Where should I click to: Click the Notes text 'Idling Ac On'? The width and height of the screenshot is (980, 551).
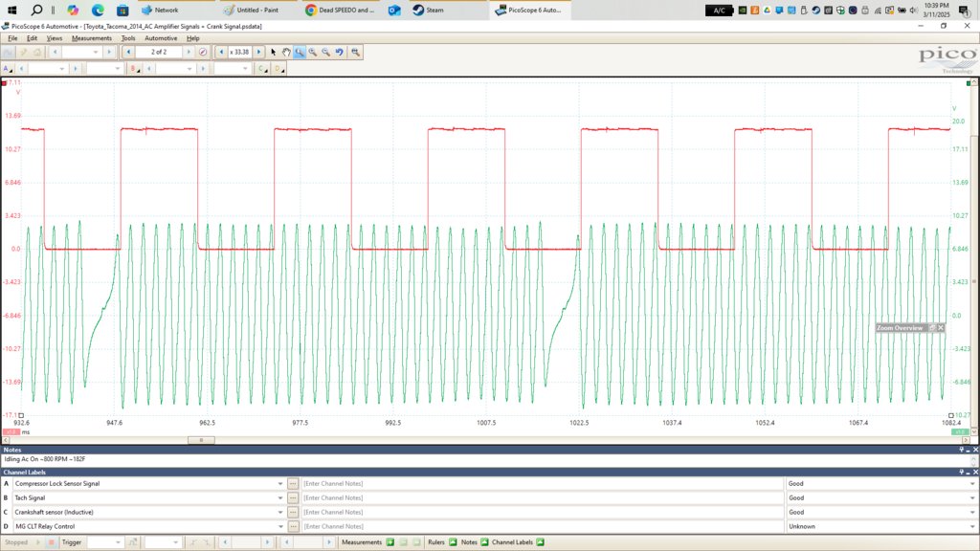point(23,459)
